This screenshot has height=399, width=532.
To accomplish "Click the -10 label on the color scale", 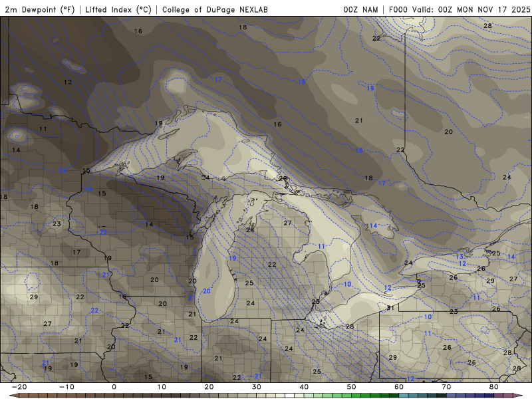I will (66, 387).
